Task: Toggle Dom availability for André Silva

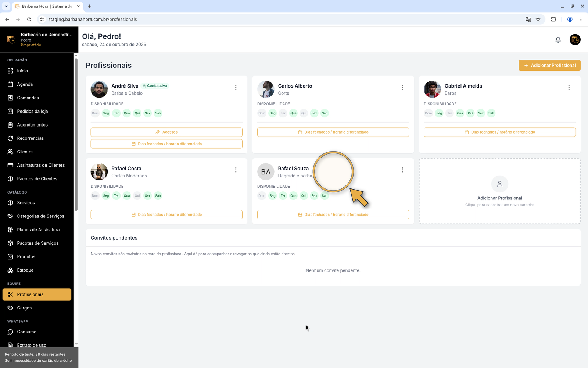Action: click(x=95, y=113)
